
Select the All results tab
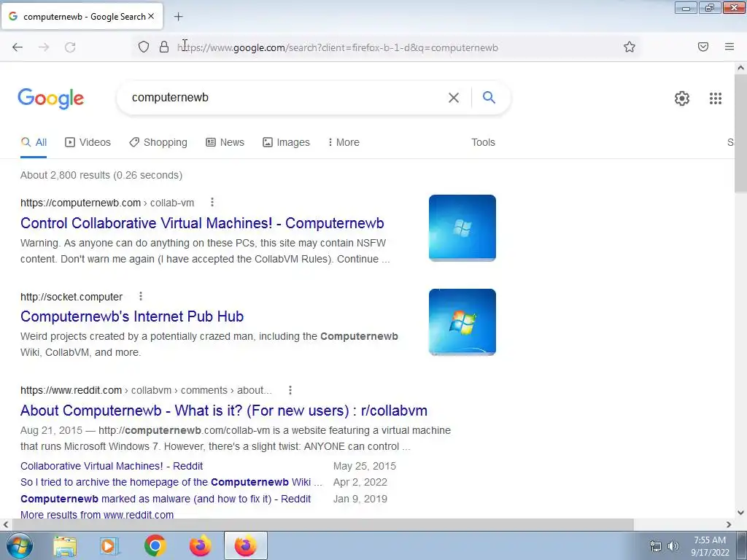pos(34,142)
